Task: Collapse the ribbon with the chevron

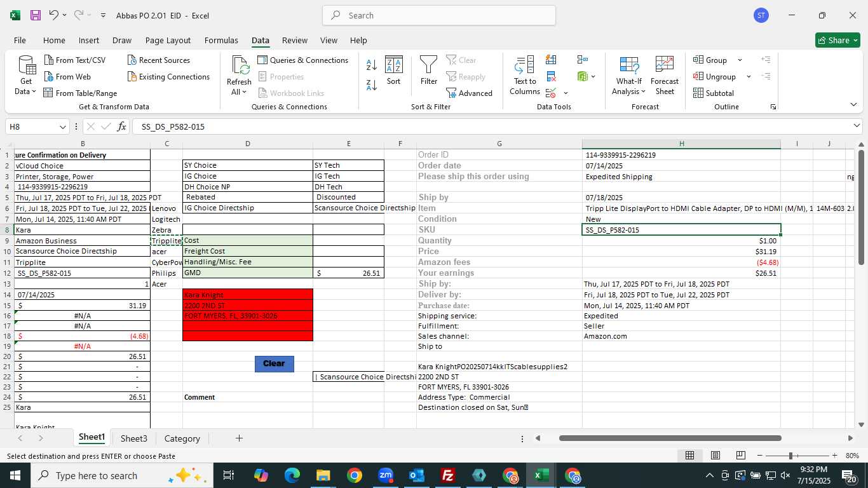Action: (x=853, y=104)
